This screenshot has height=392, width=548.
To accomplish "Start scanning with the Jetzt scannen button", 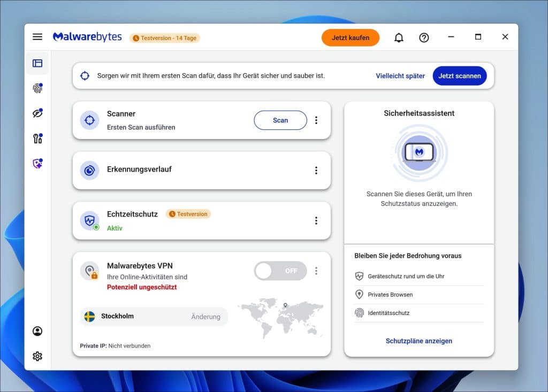I will click(459, 75).
